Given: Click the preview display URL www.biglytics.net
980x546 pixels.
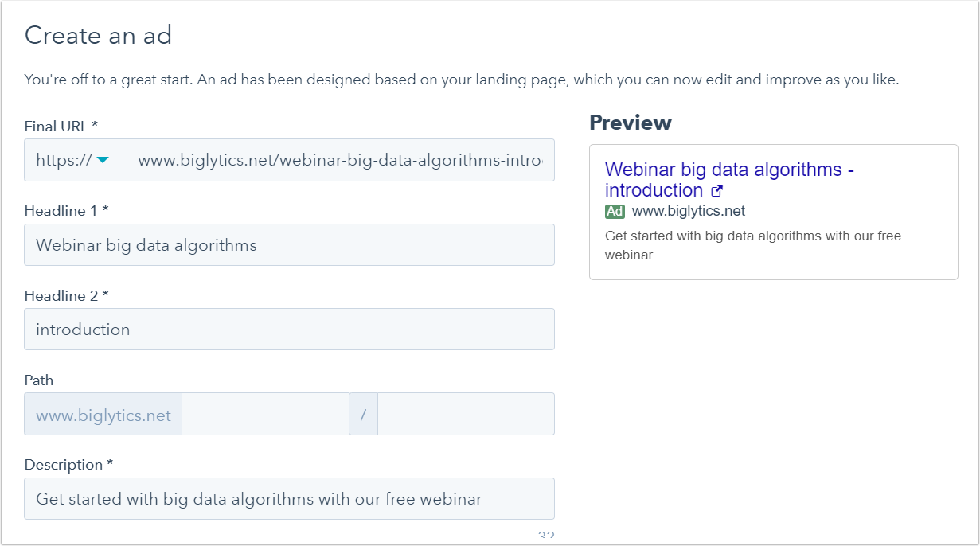Looking at the screenshot, I should 689,211.
